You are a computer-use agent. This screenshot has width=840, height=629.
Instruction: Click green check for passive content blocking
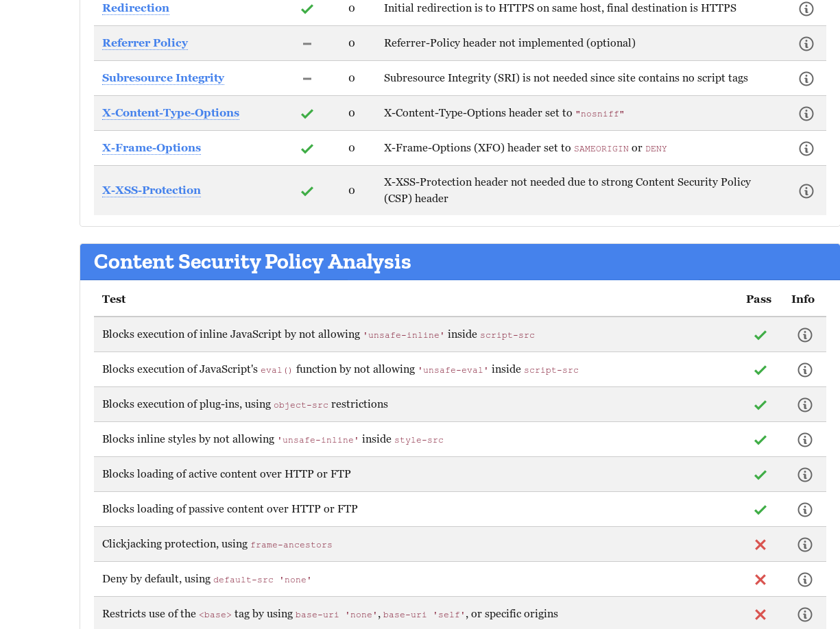click(x=760, y=509)
